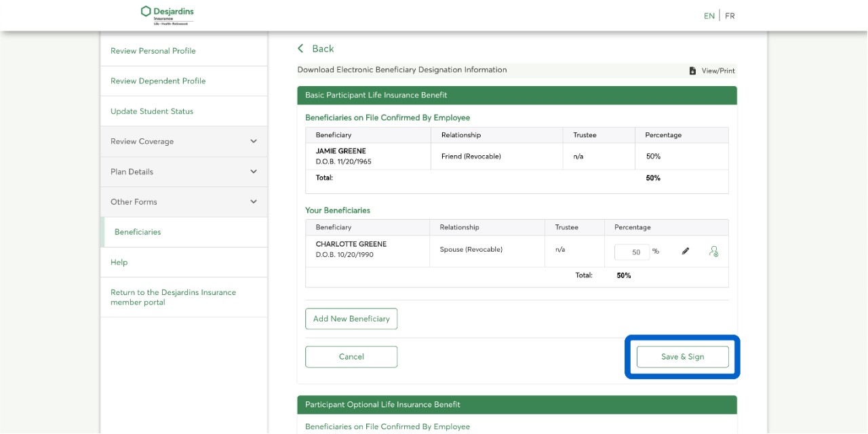The width and height of the screenshot is (868, 434).
Task: Open Review Personal Profile page
Action: (x=153, y=51)
